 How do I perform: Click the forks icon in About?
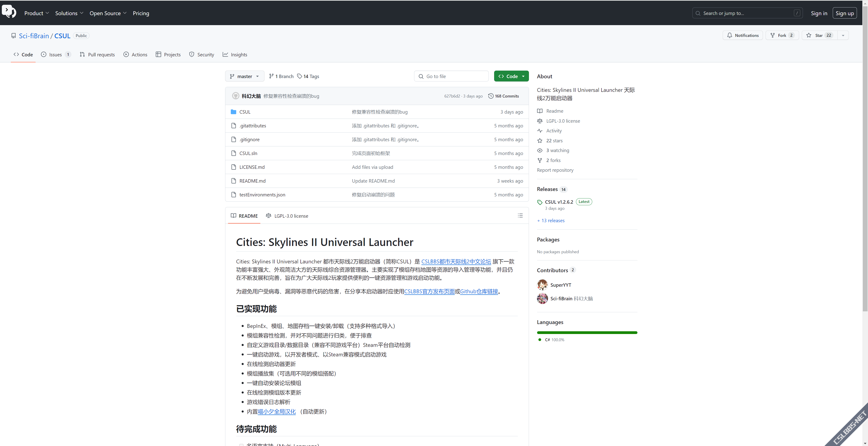(x=540, y=160)
